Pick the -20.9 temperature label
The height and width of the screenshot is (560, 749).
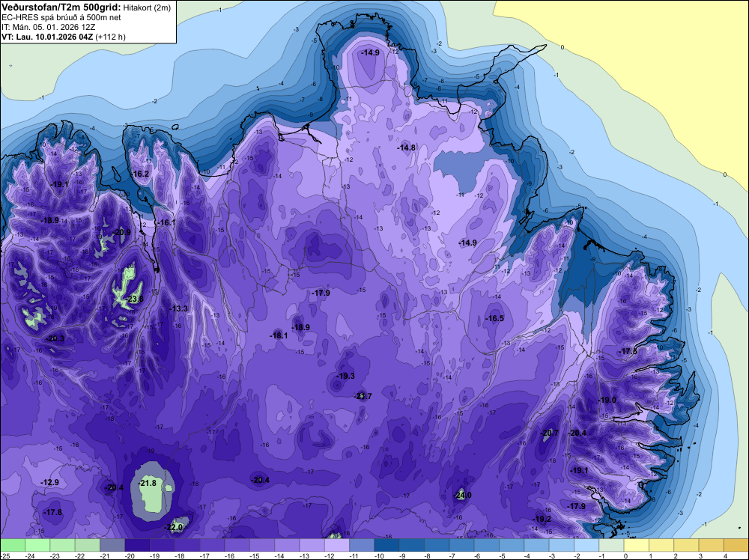[121, 233]
